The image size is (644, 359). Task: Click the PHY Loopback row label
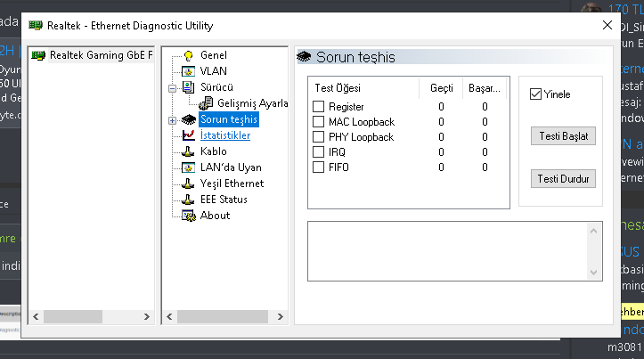point(361,137)
